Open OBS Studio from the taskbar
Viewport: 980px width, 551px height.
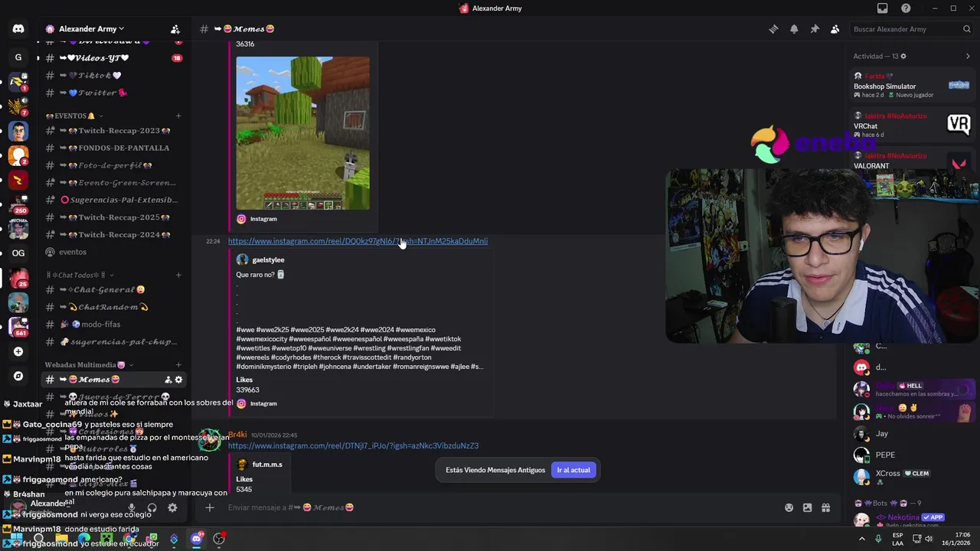click(x=219, y=539)
